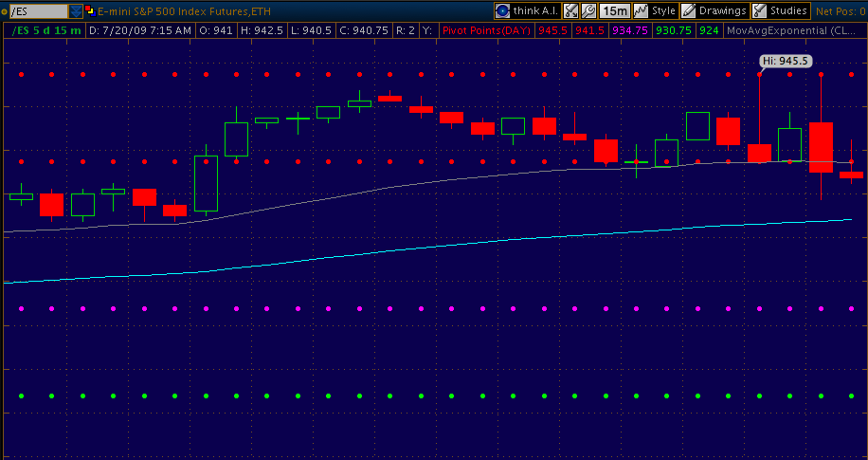This screenshot has height=460, width=868.
Task: Click the Studies tool icon
Action: [x=759, y=10]
